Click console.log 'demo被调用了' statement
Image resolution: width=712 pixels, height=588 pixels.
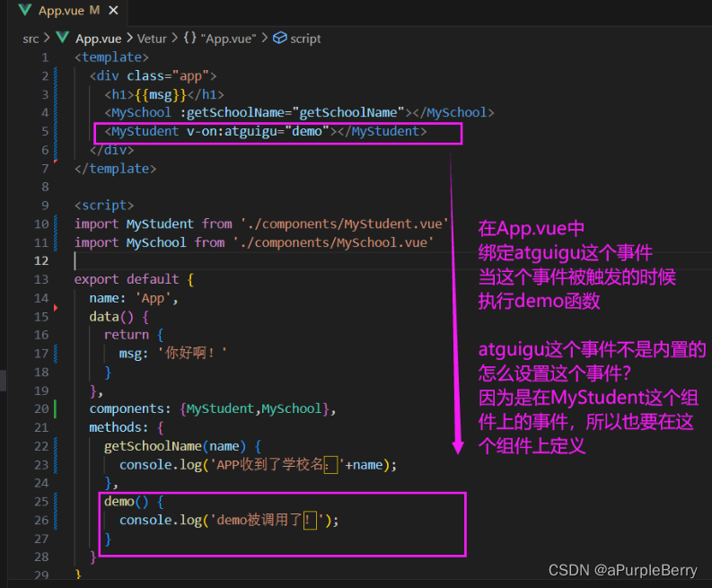pyautogui.click(x=229, y=521)
